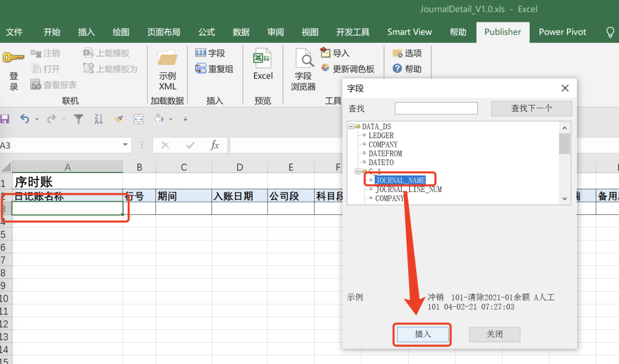Switch to the 开发工具 developer tab
The height and width of the screenshot is (364, 619).
point(352,32)
